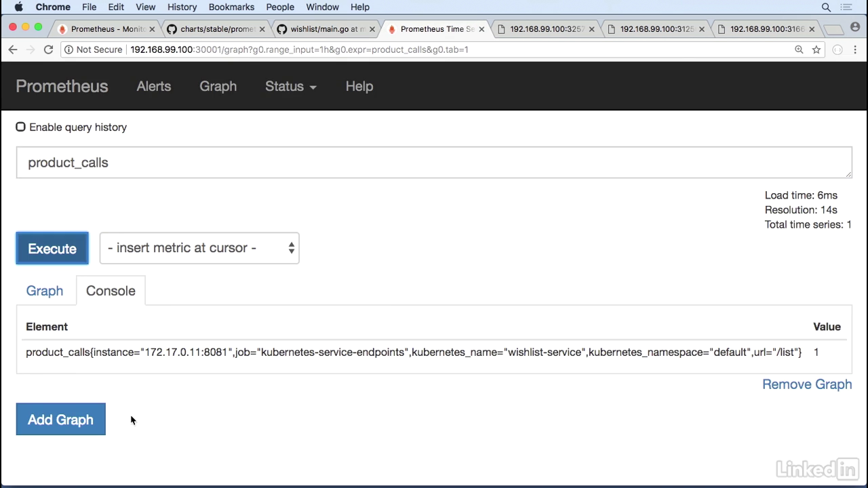
Task: Click the Remove Graph link
Action: [x=807, y=384]
